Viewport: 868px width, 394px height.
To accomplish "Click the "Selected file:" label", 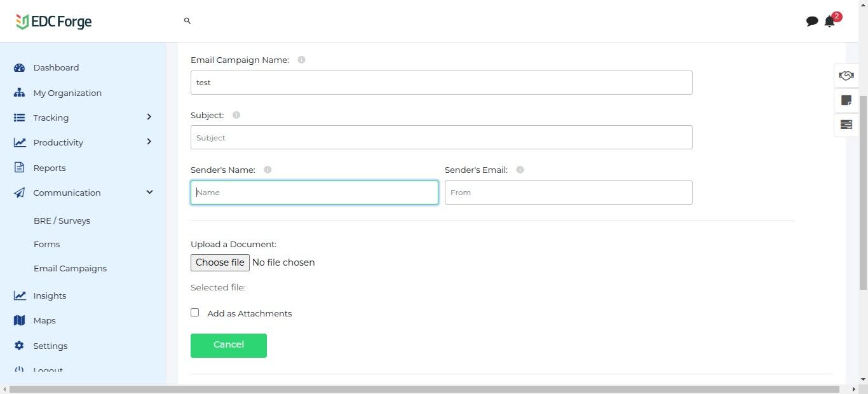I will 218,287.
